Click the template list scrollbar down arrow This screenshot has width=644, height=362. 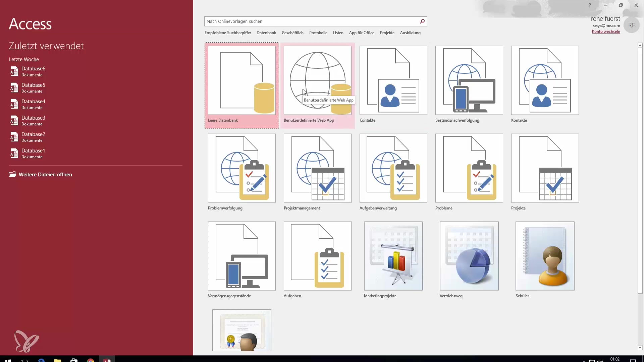click(x=640, y=348)
